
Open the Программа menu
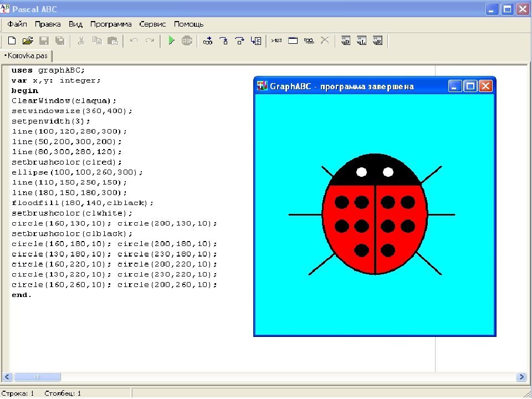coord(111,24)
